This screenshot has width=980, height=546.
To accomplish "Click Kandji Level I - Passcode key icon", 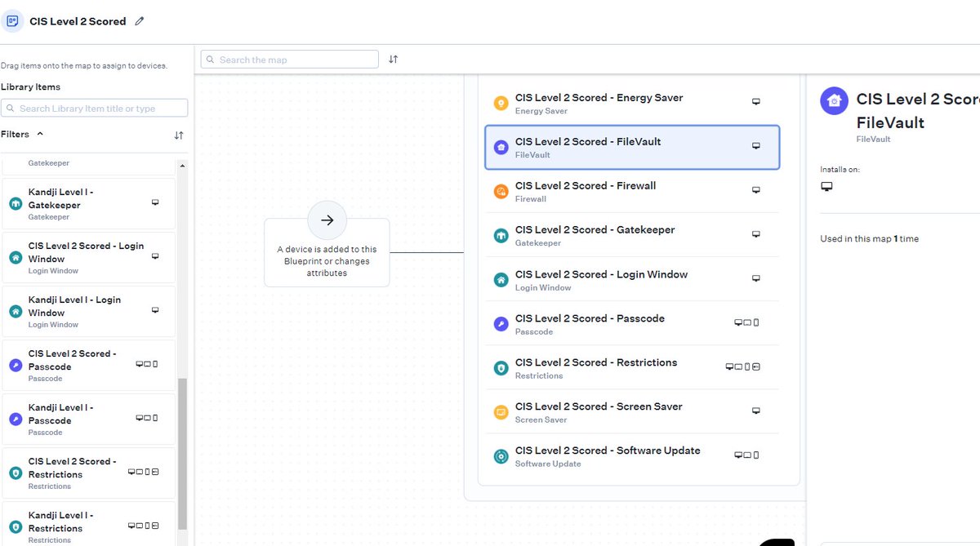I will point(15,419).
